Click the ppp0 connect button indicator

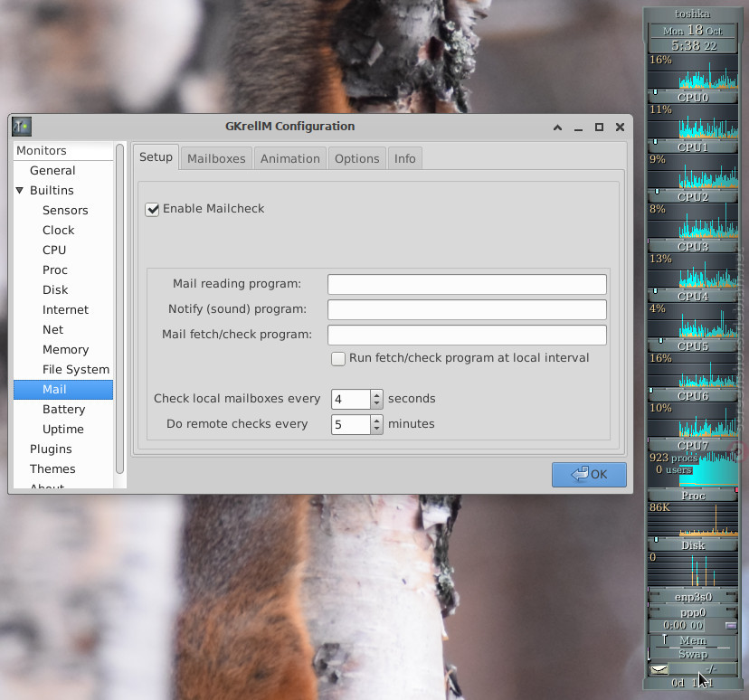pyautogui.click(x=730, y=626)
